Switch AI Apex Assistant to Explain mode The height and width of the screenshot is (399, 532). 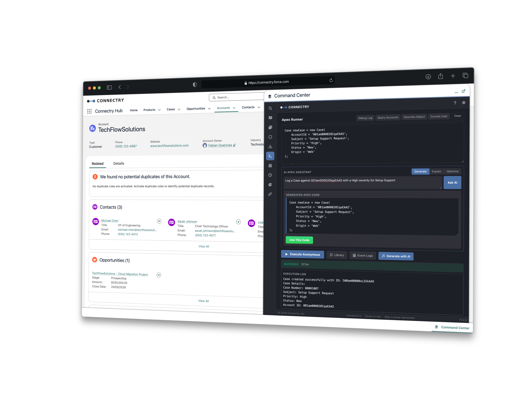[x=437, y=171]
